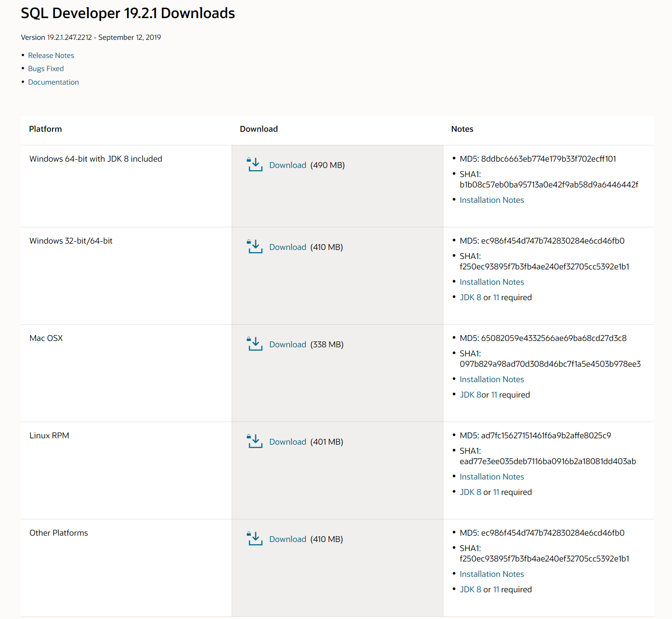Open Installation Notes for Mac OSX
672x619 pixels.
(492, 379)
